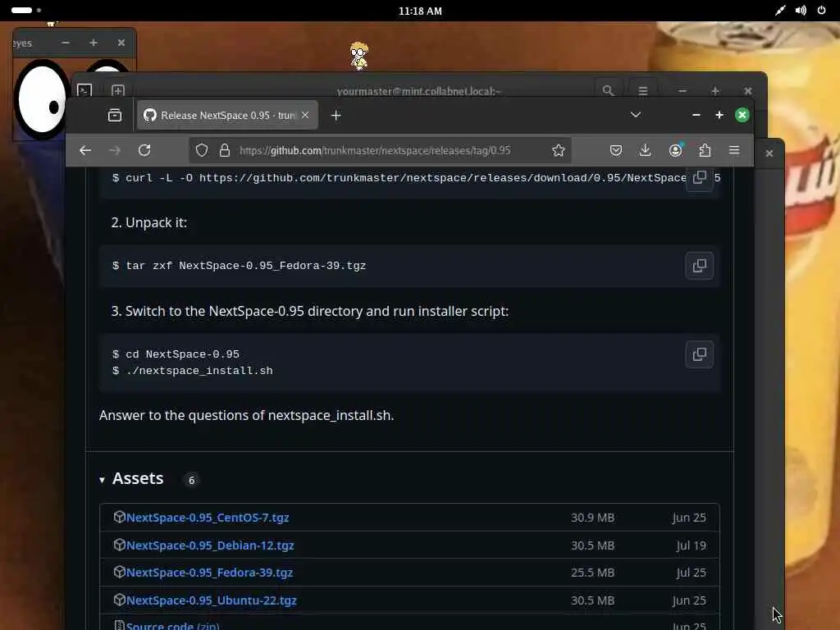This screenshot has height=630, width=840.
Task: Open the Firefox hamburger application menu
Action: [x=734, y=151]
